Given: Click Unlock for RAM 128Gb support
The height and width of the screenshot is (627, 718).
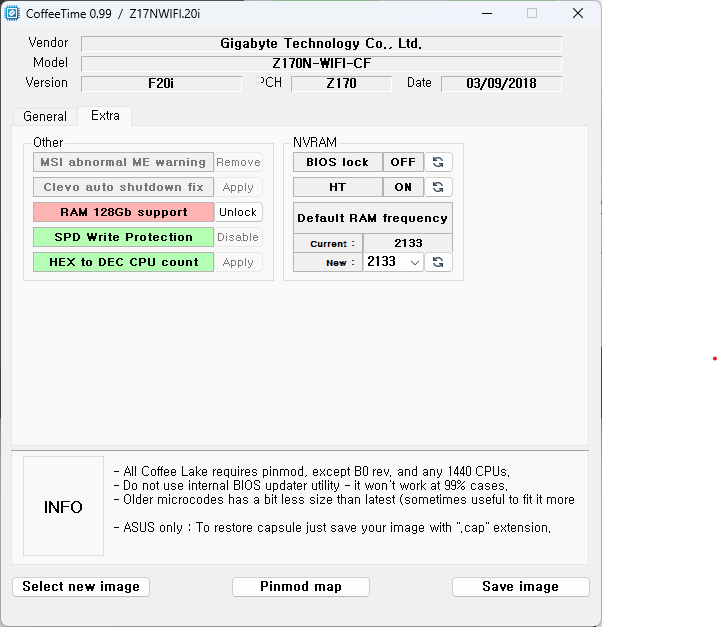Looking at the screenshot, I should 238,212.
